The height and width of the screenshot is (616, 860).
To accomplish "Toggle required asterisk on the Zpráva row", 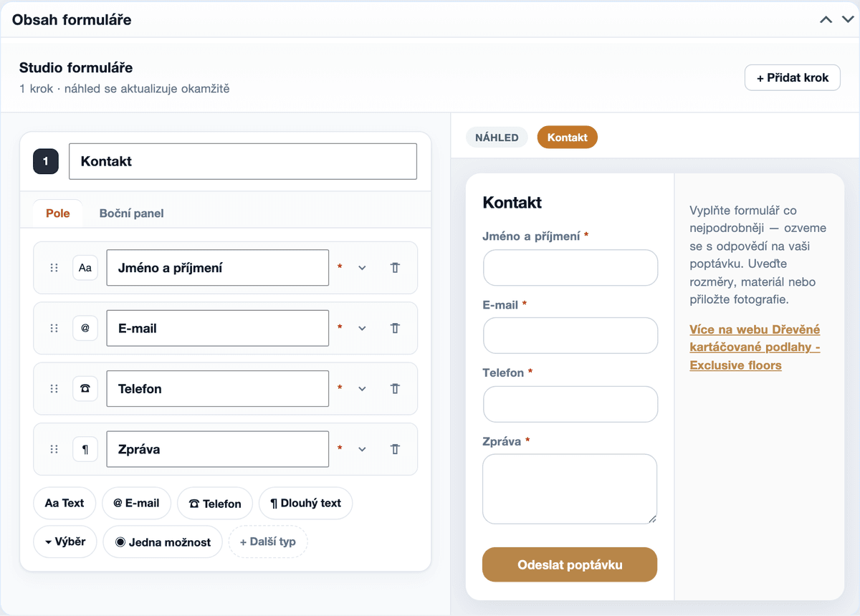I will (x=340, y=449).
